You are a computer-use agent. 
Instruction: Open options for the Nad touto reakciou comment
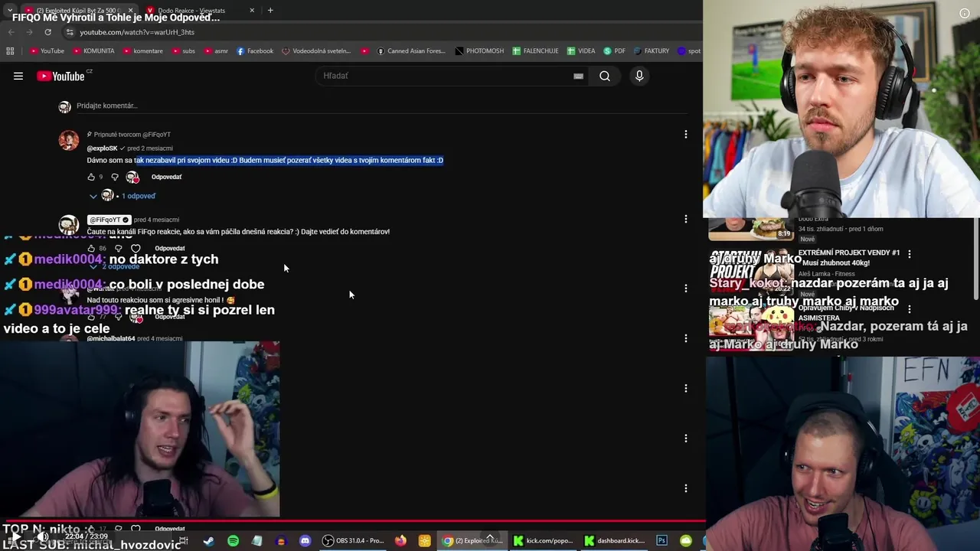[x=685, y=288]
